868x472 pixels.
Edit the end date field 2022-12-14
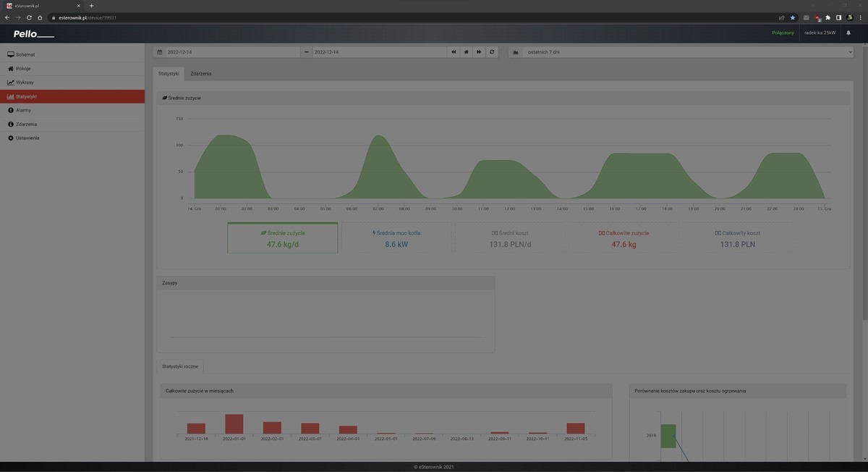point(380,52)
